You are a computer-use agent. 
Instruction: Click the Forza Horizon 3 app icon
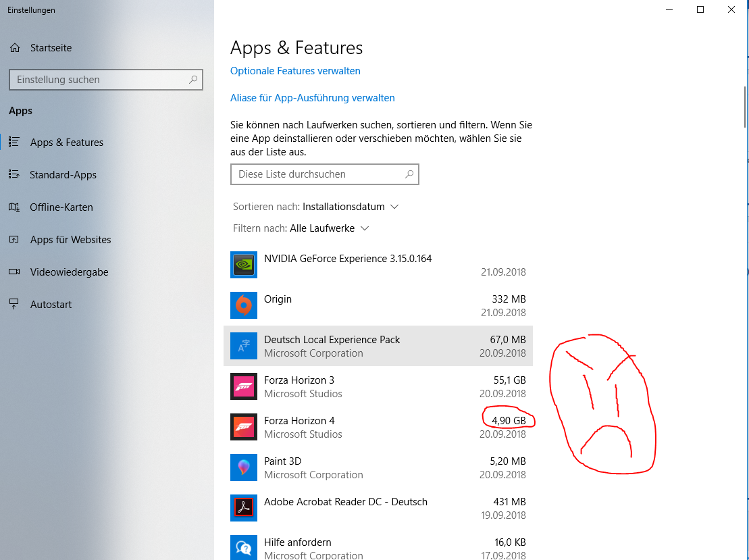coord(244,386)
